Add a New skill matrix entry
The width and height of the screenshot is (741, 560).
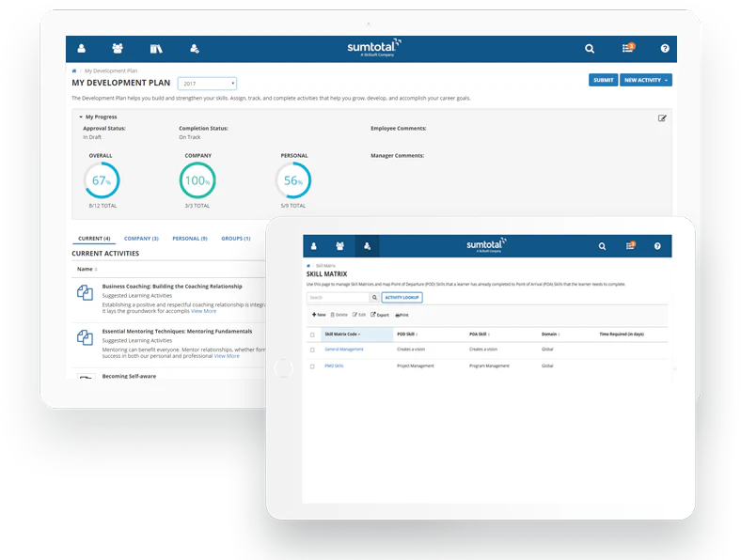point(319,315)
